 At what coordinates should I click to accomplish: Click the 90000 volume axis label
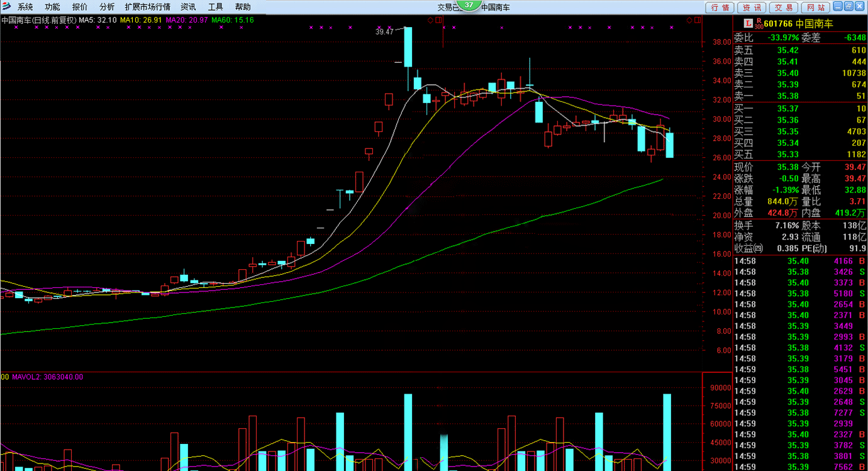coord(721,388)
